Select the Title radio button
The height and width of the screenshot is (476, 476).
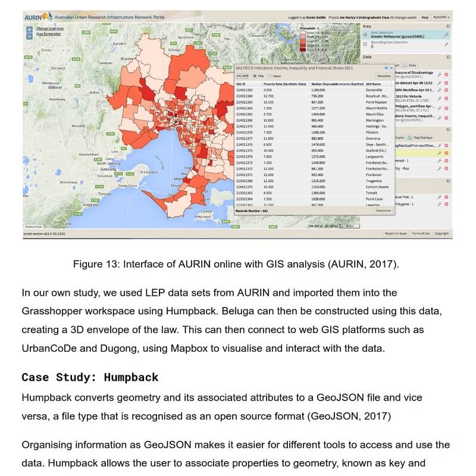pos(255,76)
